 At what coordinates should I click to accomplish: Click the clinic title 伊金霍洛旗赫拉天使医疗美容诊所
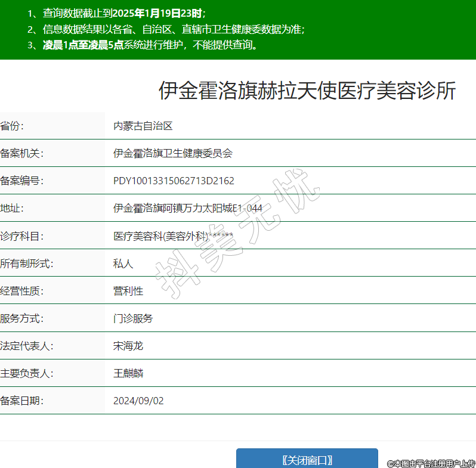[307, 91]
